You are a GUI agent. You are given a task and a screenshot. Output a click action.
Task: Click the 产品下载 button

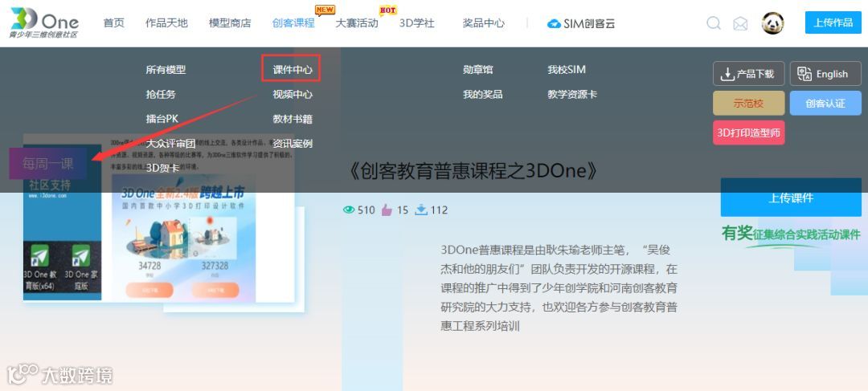point(748,74)
